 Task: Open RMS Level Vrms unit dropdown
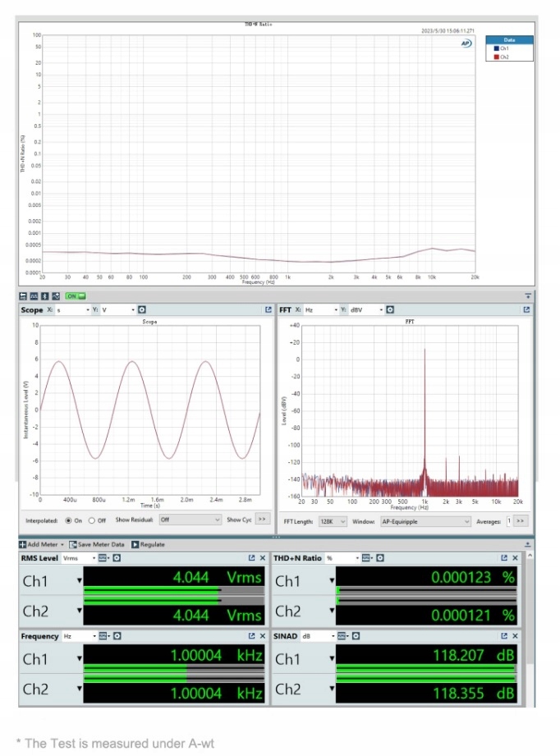point(79,558)
